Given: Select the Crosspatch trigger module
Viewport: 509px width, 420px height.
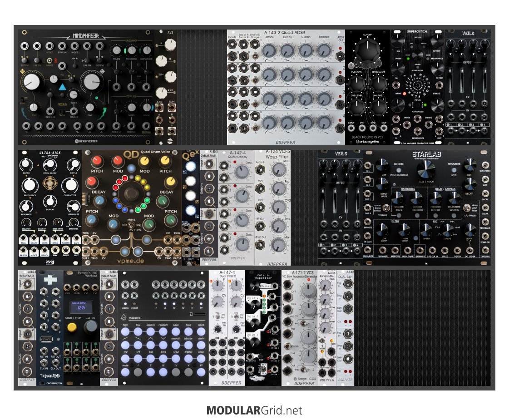Looking at the screenshot, I should (x=49, y=328).
